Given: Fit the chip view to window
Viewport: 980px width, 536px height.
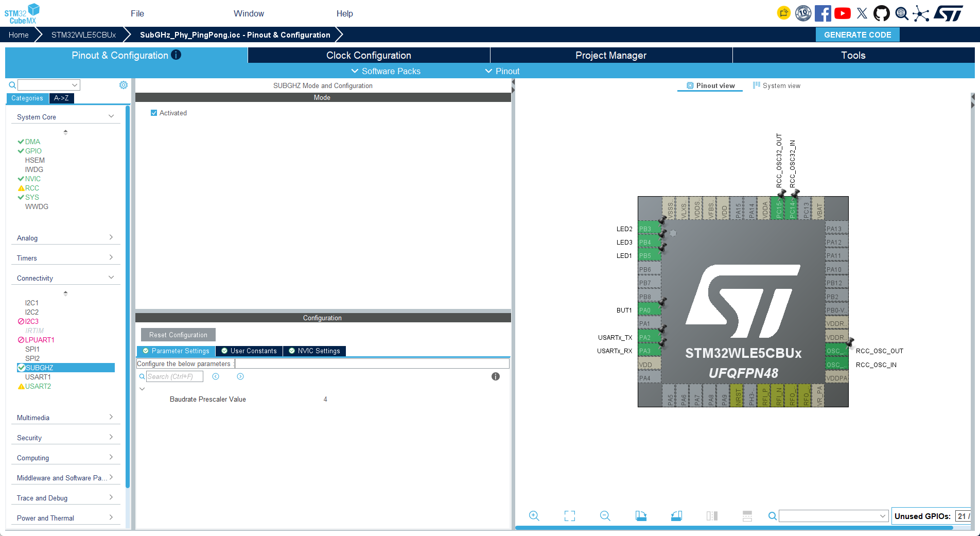Looking at the screenshot, I should (570, 516).
